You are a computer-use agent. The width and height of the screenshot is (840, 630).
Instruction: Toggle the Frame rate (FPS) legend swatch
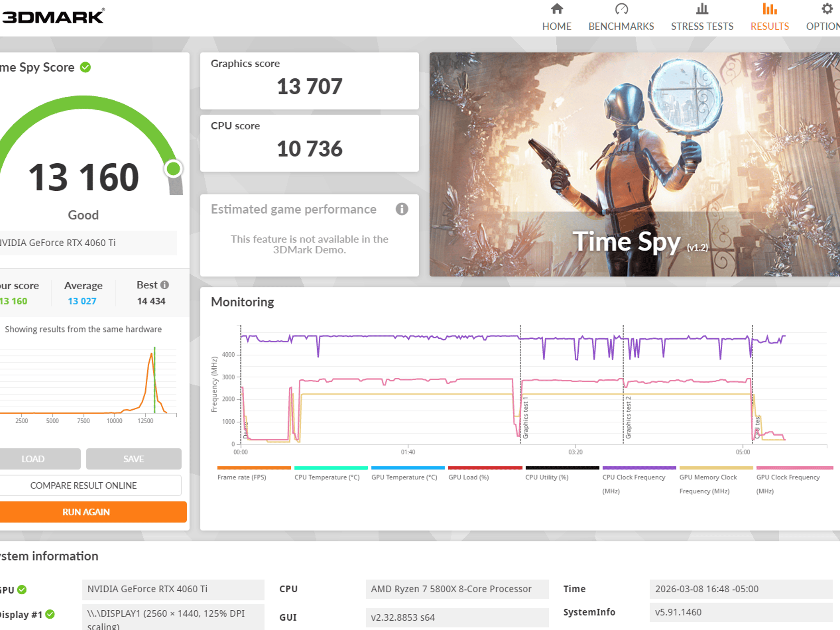[x=254, y=468]
